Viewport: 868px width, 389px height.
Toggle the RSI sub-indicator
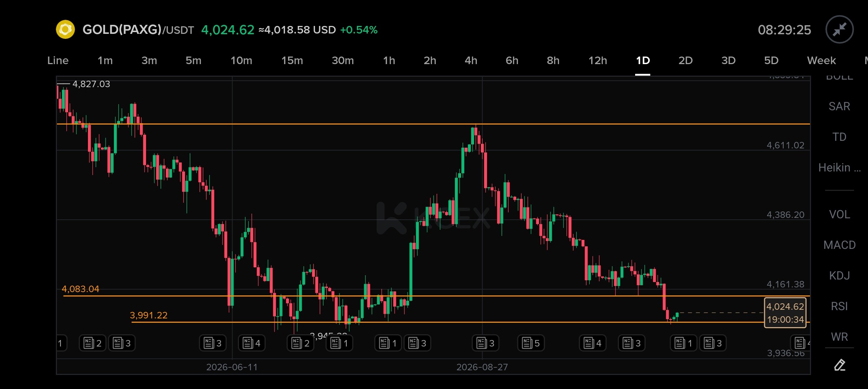(839, 306)
